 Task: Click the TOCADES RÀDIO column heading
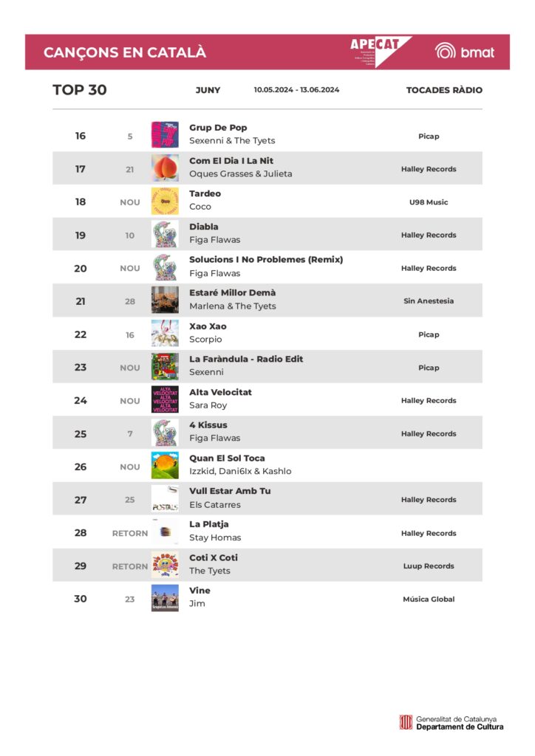tap(444, 90)
